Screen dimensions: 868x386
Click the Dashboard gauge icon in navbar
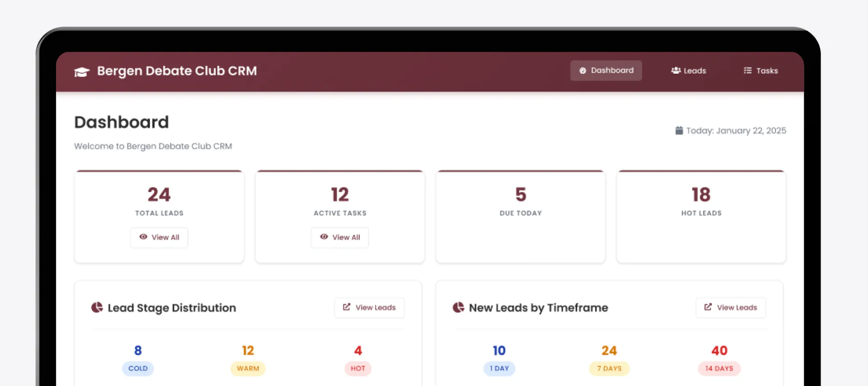(583, 70)
